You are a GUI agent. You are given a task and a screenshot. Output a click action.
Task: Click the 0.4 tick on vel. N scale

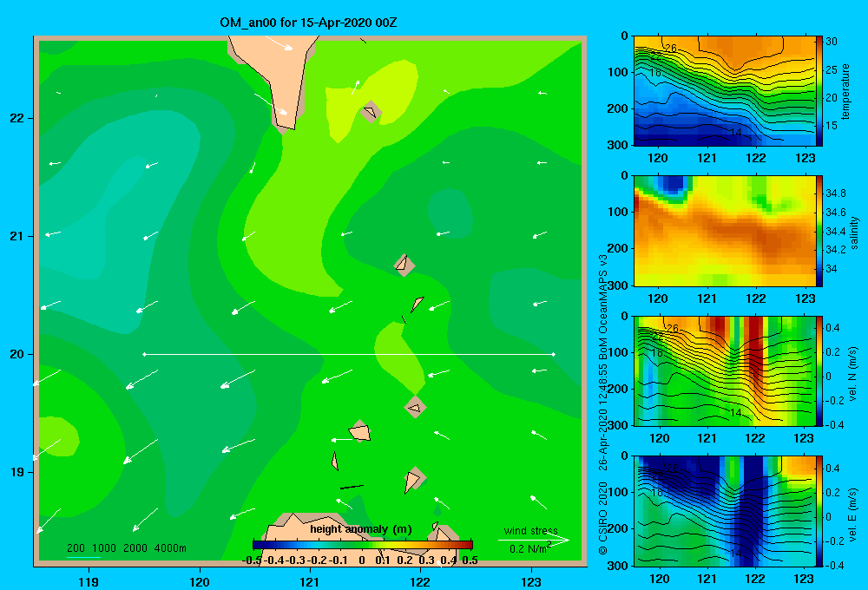point(832,328)
